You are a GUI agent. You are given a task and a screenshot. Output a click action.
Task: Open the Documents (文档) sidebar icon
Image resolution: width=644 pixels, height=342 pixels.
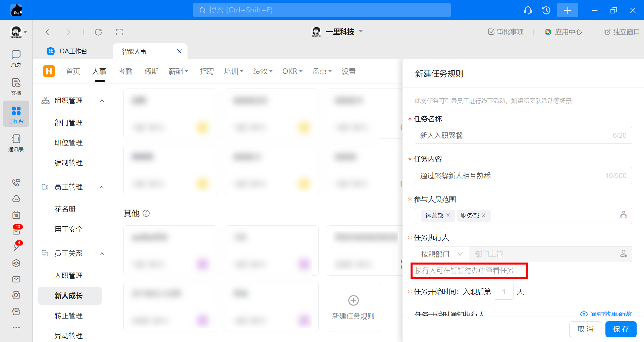[x=16, y=87]
